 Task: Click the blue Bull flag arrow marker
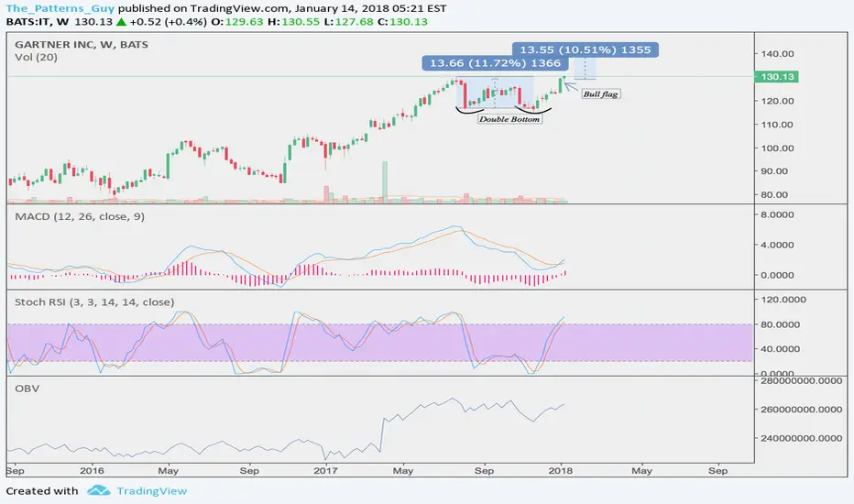point(570,86)
